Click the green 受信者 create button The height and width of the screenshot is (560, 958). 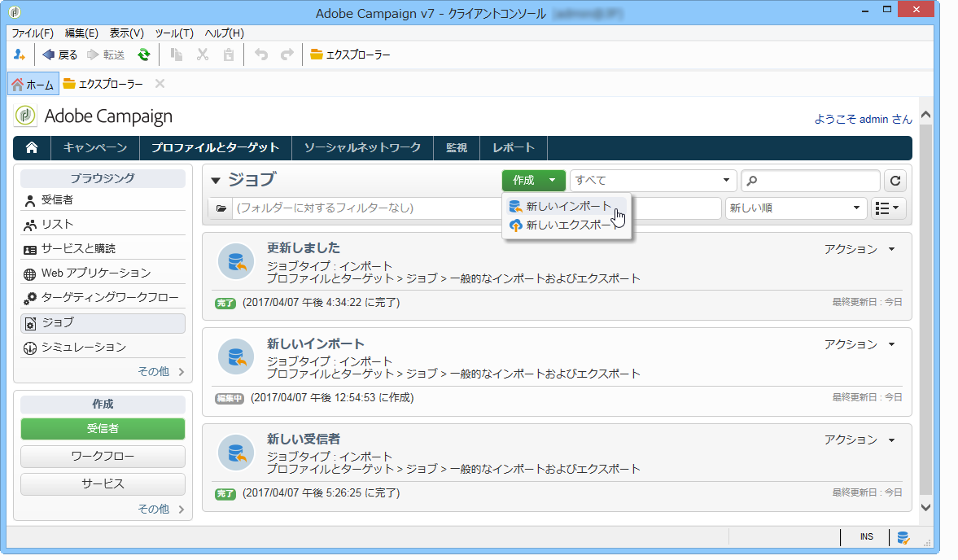(x=103, y=429)
